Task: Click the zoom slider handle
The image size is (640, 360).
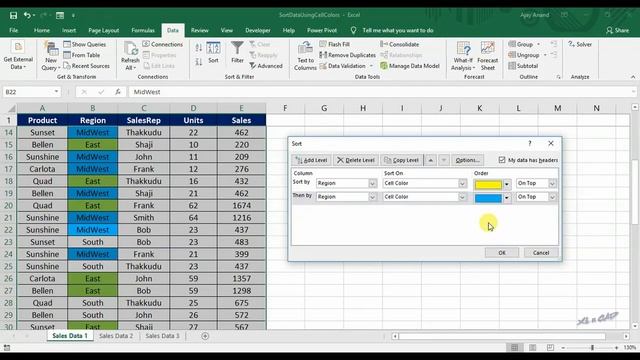Action: (592, 347)
